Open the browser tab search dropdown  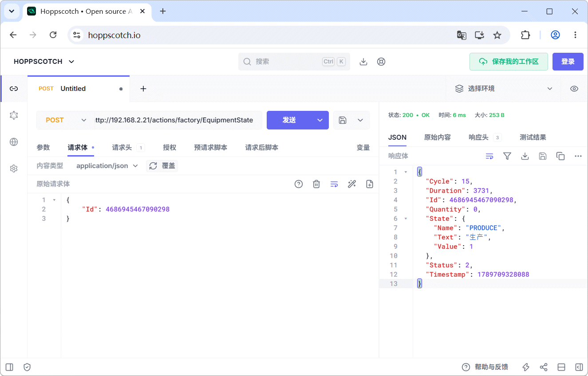click(x=12, y=11)
